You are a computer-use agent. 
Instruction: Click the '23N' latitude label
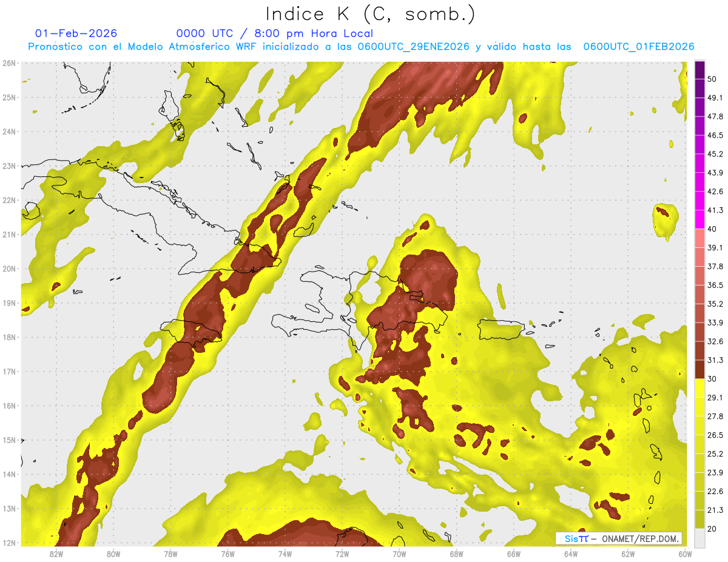9,166
